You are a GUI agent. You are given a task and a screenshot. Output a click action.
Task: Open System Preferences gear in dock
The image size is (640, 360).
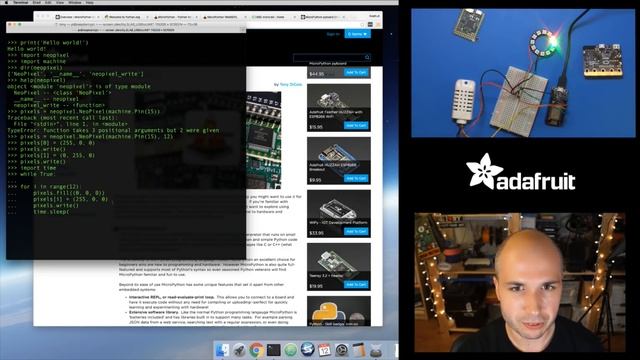click(x=342, y=350)
